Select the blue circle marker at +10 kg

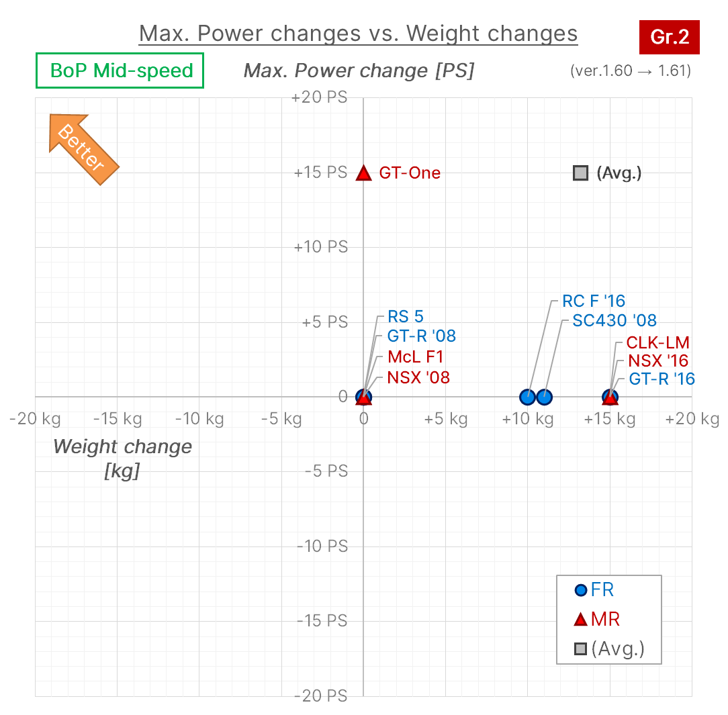pyautogui.click(x=527, y=397)
